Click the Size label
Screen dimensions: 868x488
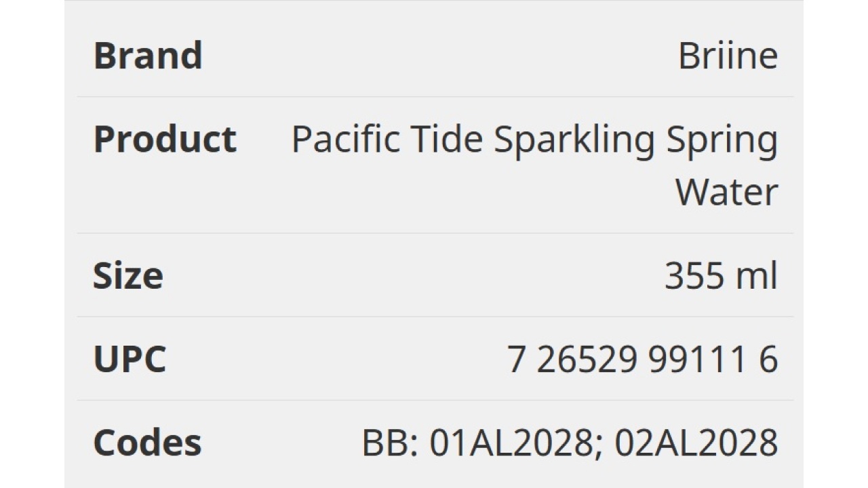click(x=127, y=276)
